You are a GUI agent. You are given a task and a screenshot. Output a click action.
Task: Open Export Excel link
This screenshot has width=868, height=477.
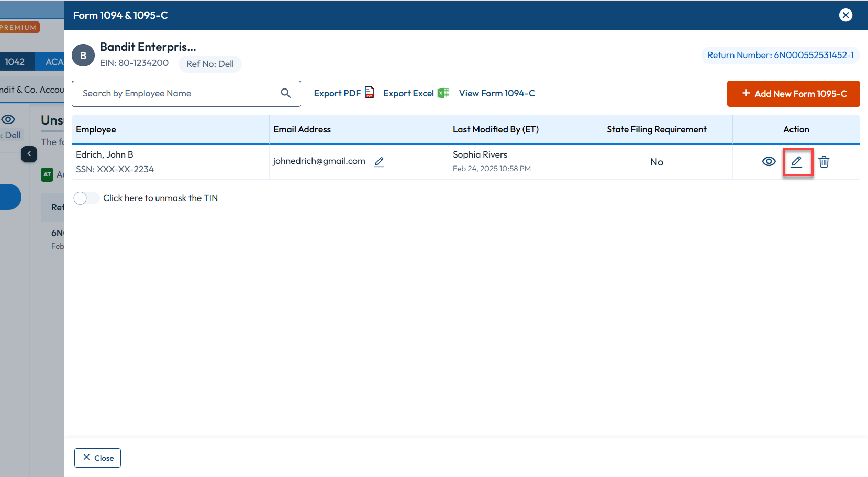pyautogui.click(x=408, y=93)
